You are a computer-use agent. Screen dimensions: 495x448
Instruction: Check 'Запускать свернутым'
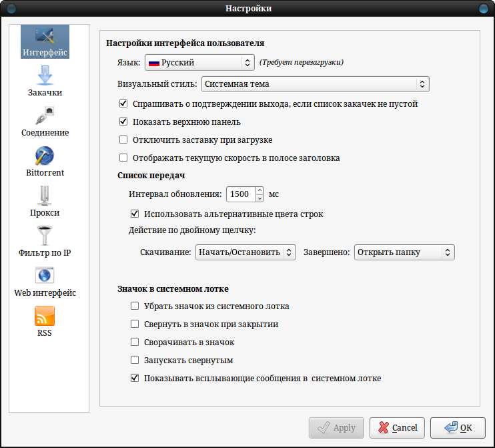[x=135, y=360]
